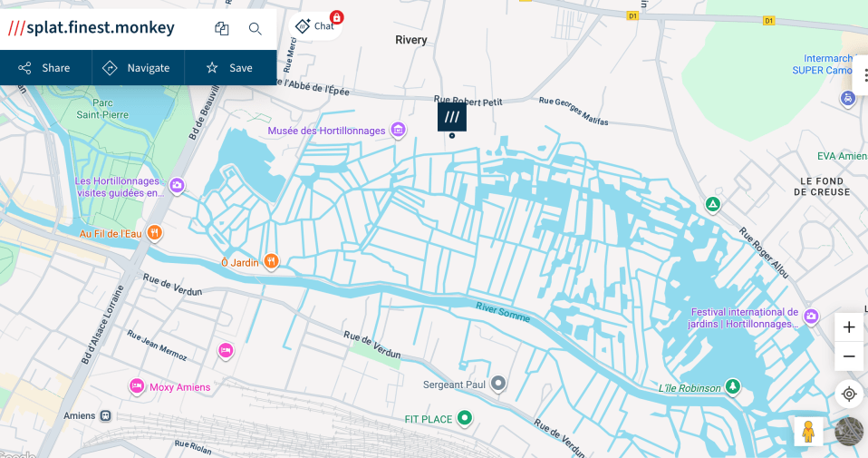
Task: Activate the Street View pegman
Action: coord(808,431)
